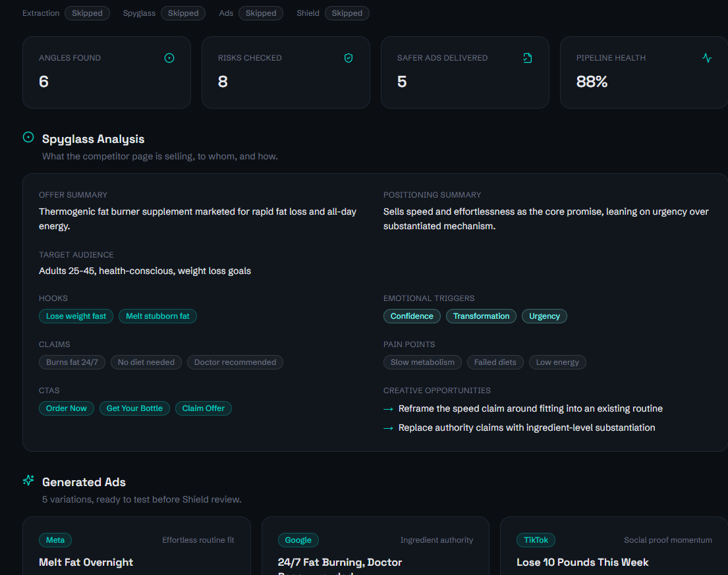728x575 pixels.
Task: Click the Spyglass Analysis heading icon
Action: [28, 138]
